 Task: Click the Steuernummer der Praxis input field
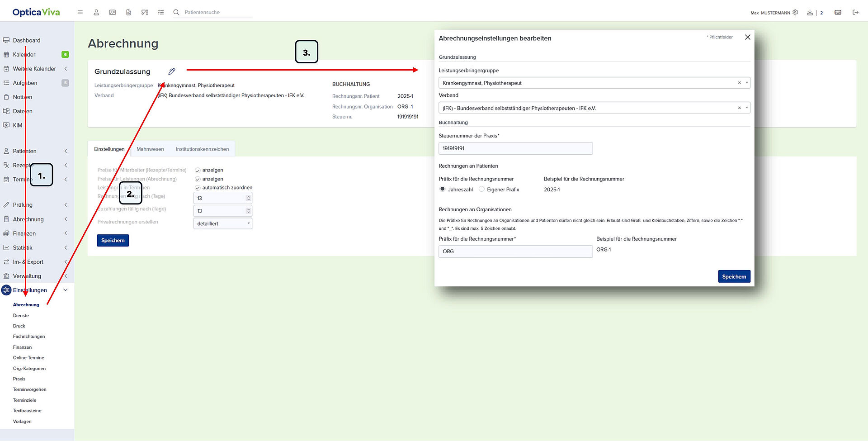pyautogui.click(x=515, y=148)
